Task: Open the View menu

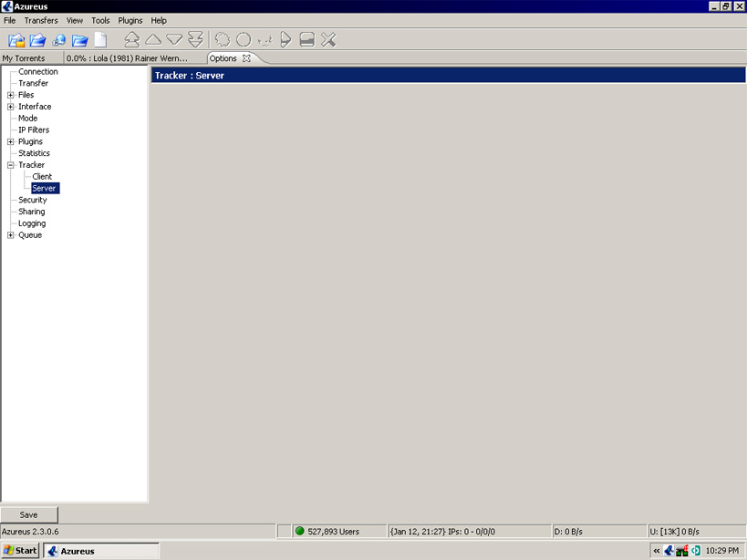Action: click(x=74, y=20)
